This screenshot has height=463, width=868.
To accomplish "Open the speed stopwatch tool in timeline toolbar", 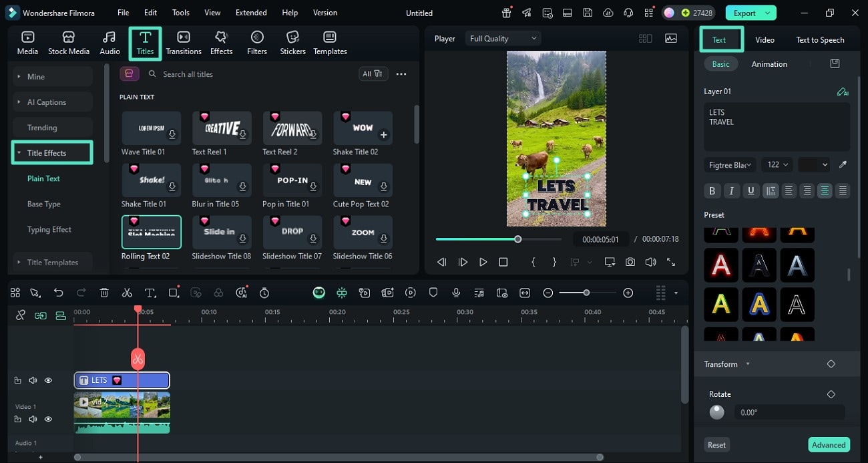I will coord(264,293).
